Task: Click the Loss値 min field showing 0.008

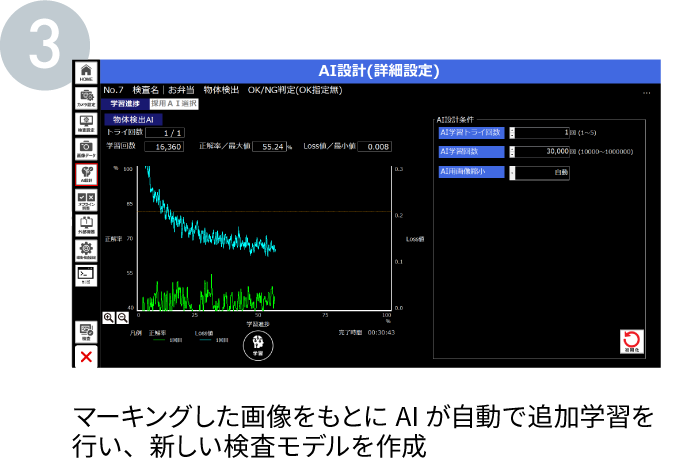Action: point(374,147)
